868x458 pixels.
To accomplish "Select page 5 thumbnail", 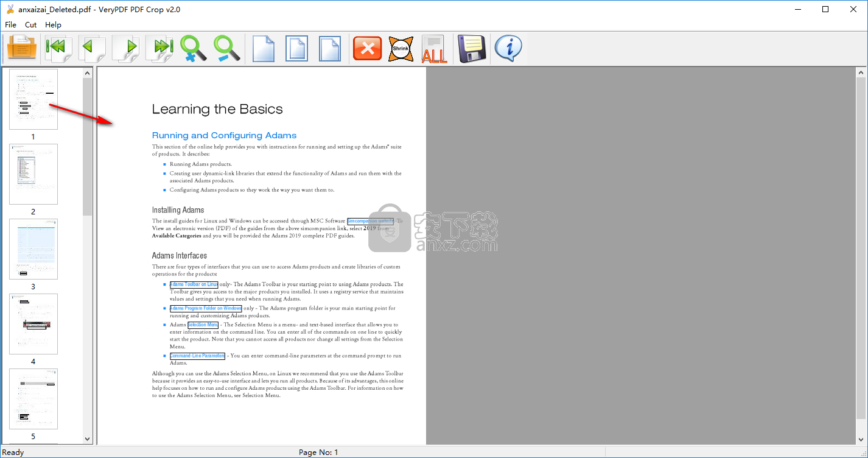I will pos(33,399).
